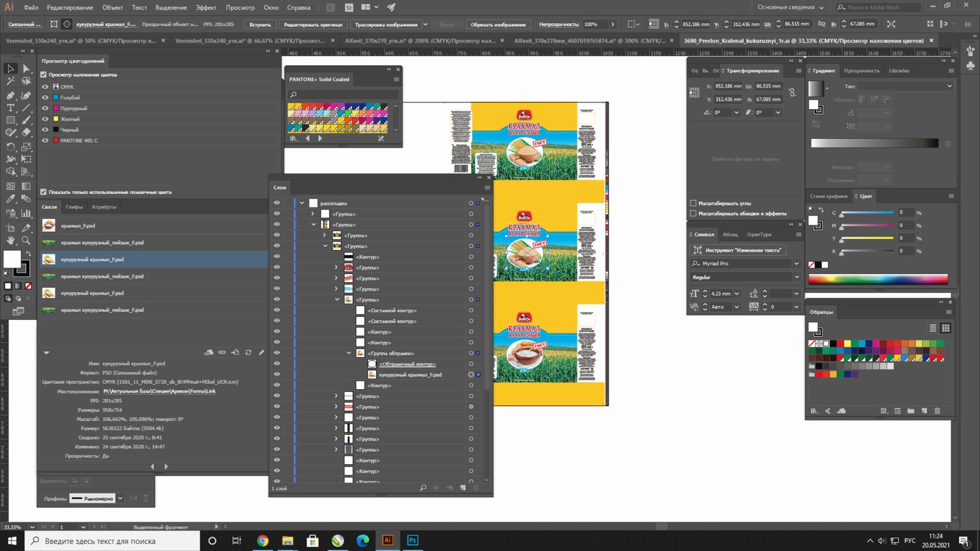Click Create New Layer icon in Layers panel
The width and height of the screenshot is (980, 551).
463,488
